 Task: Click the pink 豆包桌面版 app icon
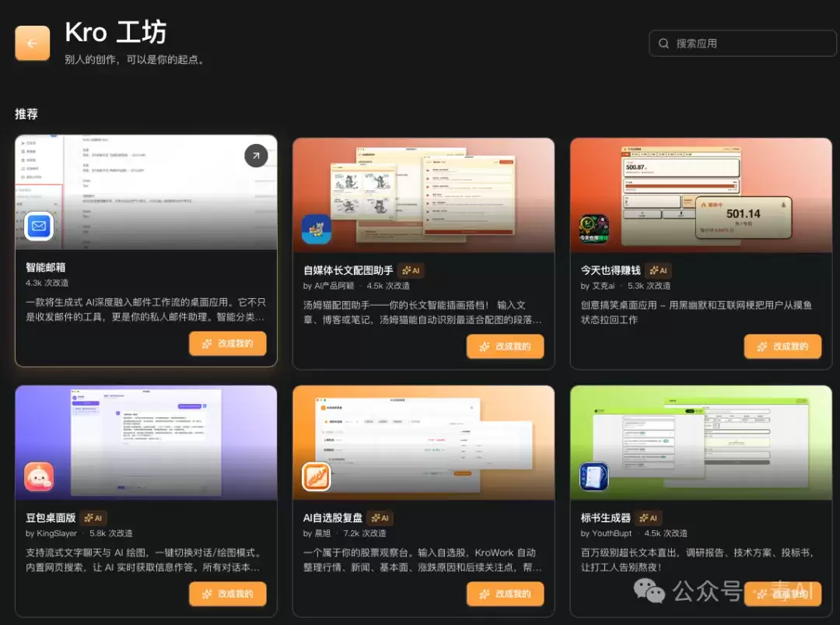[x=39, y=476]
